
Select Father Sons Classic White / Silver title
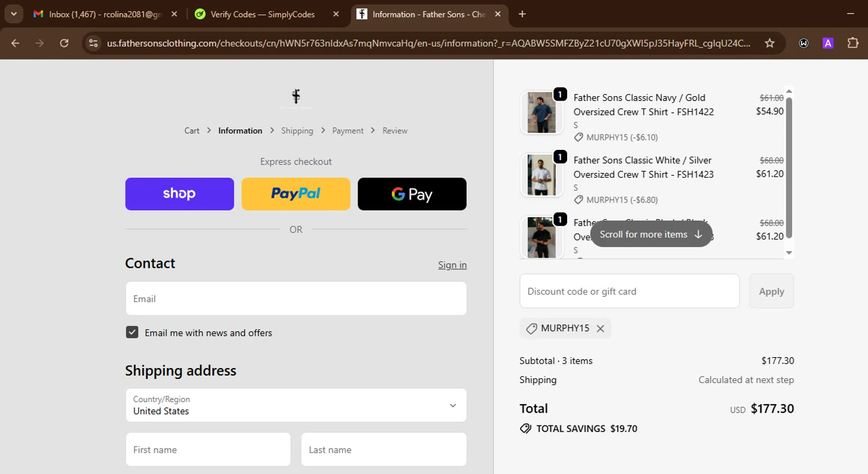tap(643, 167)
